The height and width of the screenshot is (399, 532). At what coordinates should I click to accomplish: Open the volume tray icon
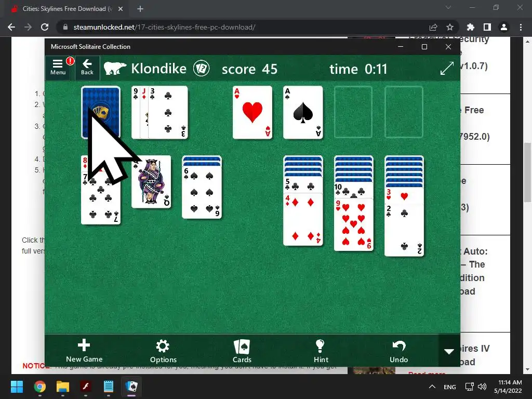click(x=482, y=387)
